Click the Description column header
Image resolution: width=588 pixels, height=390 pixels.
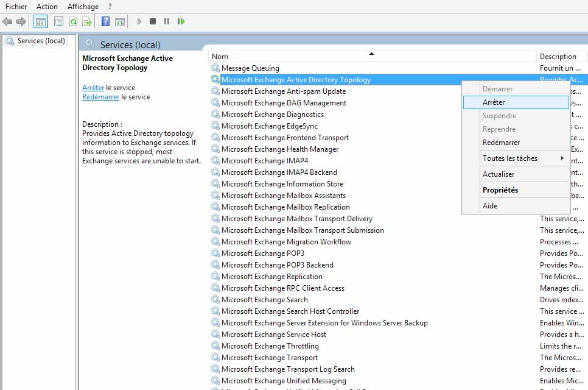[x=558, y=57]
